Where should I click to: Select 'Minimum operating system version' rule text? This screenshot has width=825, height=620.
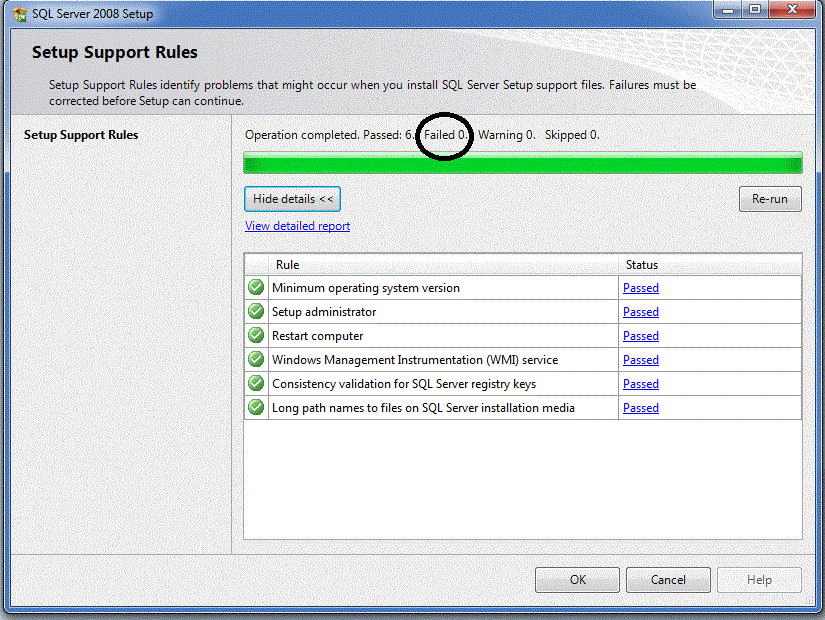pyautogui.click(x=366, y=288)
